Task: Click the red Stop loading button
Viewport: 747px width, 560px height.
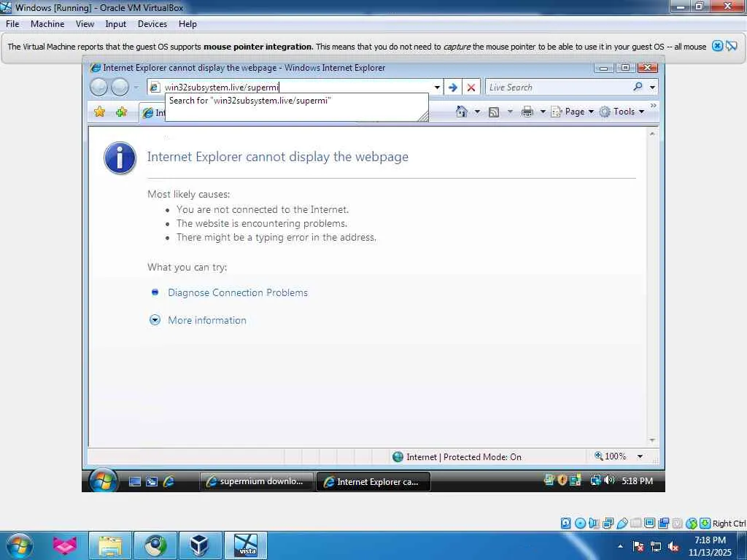Action: tap(471, 87)
